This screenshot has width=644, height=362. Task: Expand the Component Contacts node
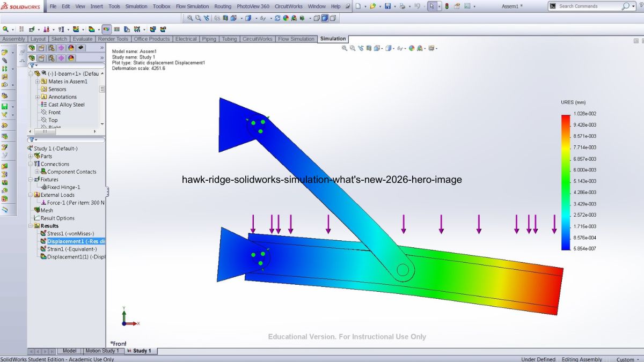[x=38, y=172]
